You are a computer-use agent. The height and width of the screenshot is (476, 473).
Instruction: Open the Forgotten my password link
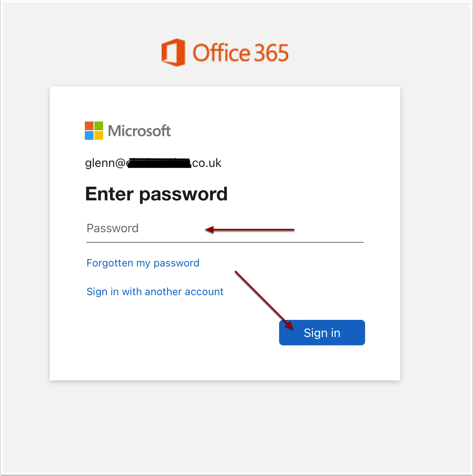143,263
